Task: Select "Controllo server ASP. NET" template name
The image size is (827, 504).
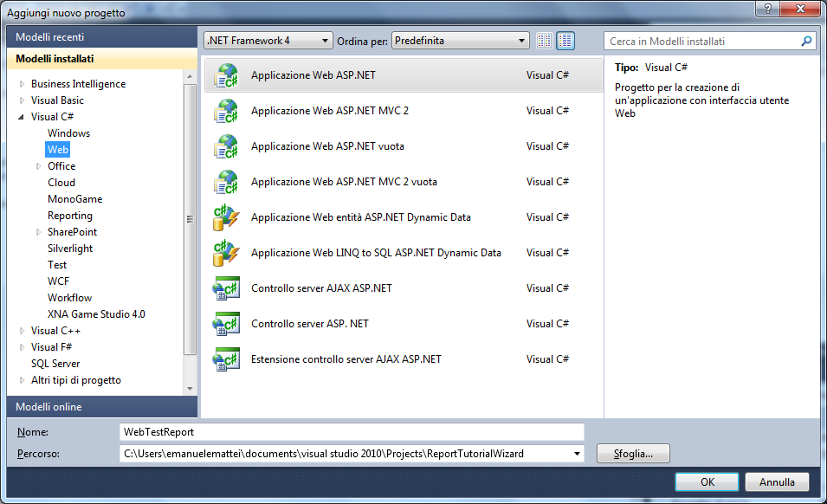Action: coord(310,324)
